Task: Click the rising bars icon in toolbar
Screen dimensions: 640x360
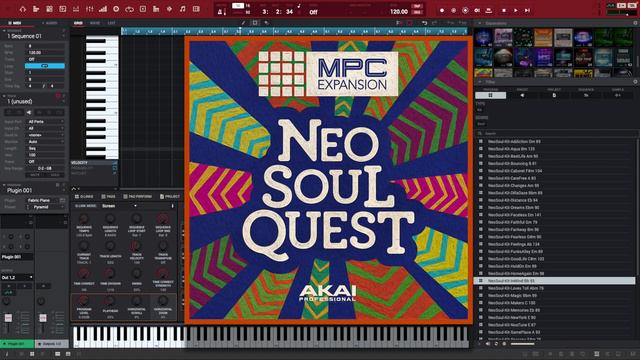Action: tap(103, 9)
